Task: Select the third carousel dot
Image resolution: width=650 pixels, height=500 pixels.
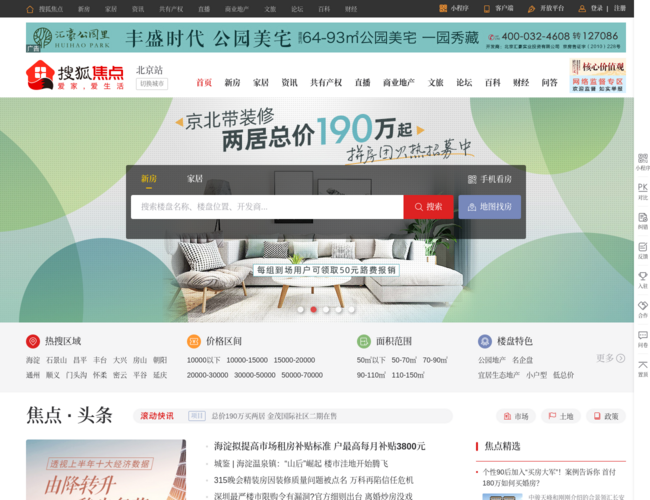Action: 326,309
